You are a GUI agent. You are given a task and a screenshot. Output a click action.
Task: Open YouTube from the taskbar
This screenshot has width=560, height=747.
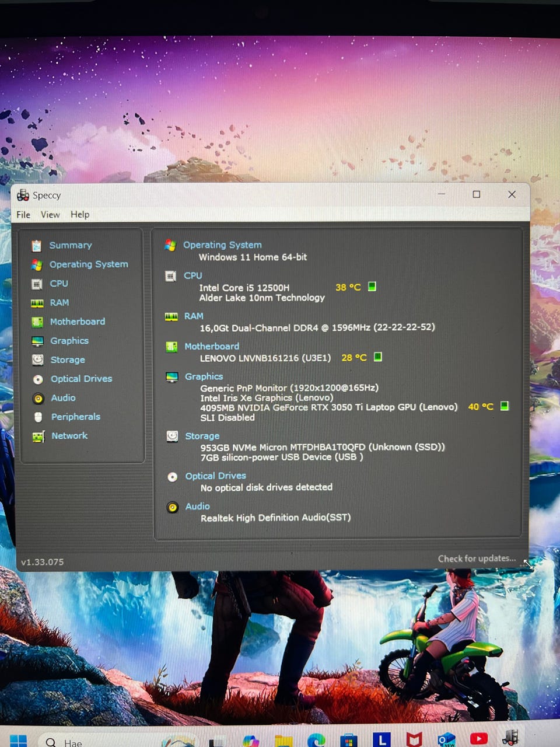(x=478, y=739)
